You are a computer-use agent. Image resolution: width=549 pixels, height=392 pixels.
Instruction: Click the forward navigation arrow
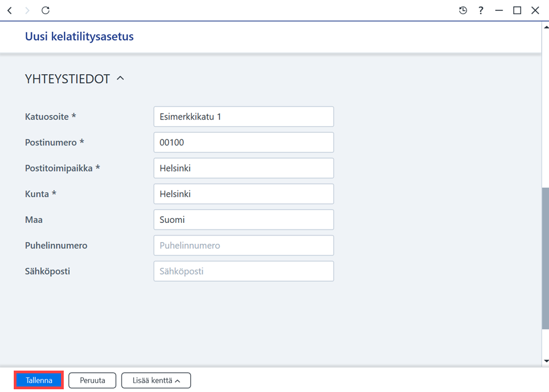point(27,10)
